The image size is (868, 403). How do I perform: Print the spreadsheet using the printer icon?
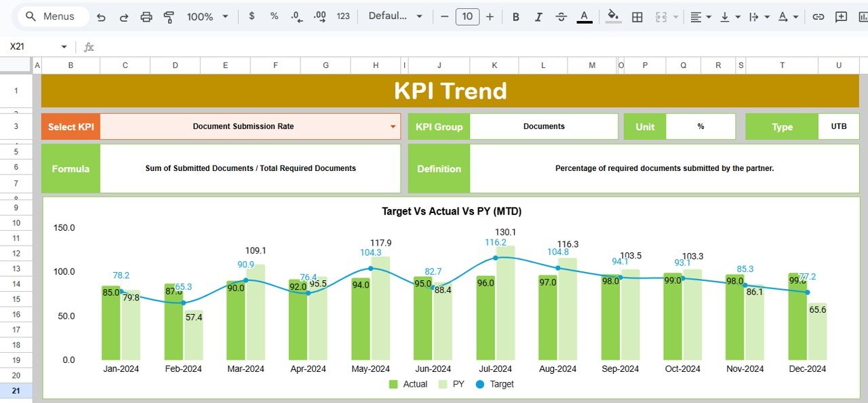click(x=146, y=17)
